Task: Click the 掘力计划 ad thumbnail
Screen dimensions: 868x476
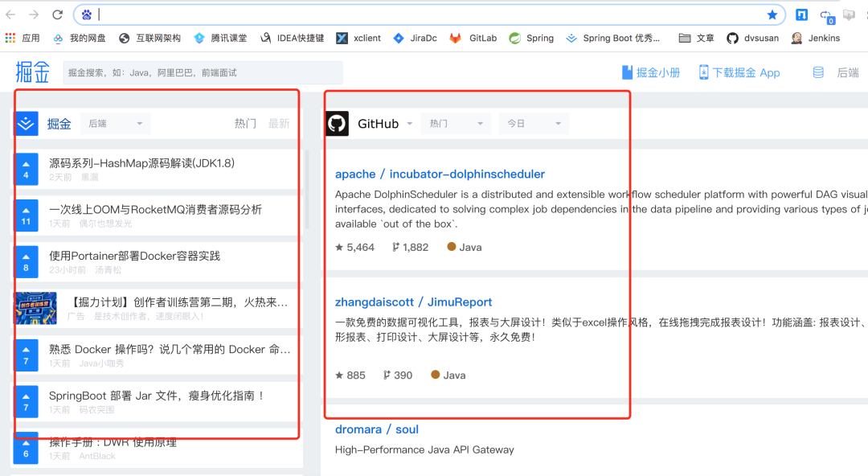Action: [x=36, y=308]
